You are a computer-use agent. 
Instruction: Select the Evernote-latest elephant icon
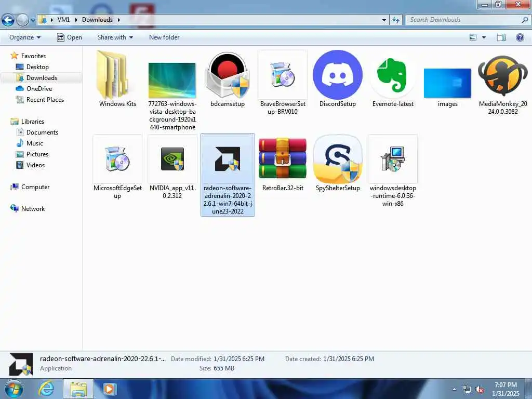(393, 75)
